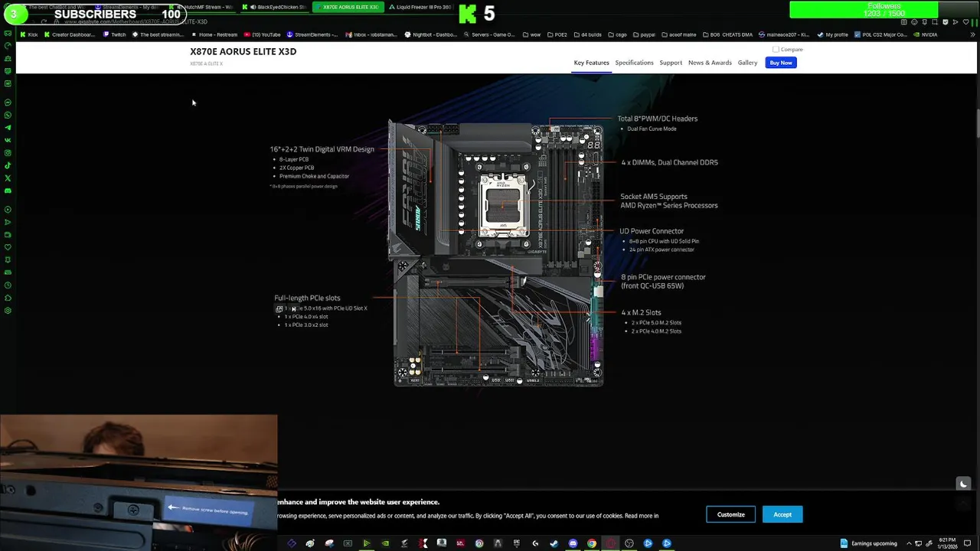The width and height of the screenshot is (980, 551).
Task: Open the d4 builds bookmarks folder
Action: (x=587, y=34)
